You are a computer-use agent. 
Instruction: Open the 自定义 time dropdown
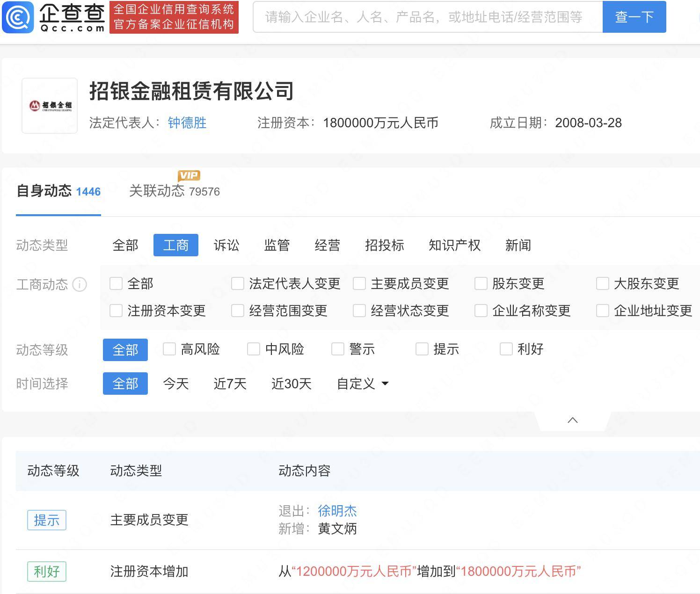363,384
